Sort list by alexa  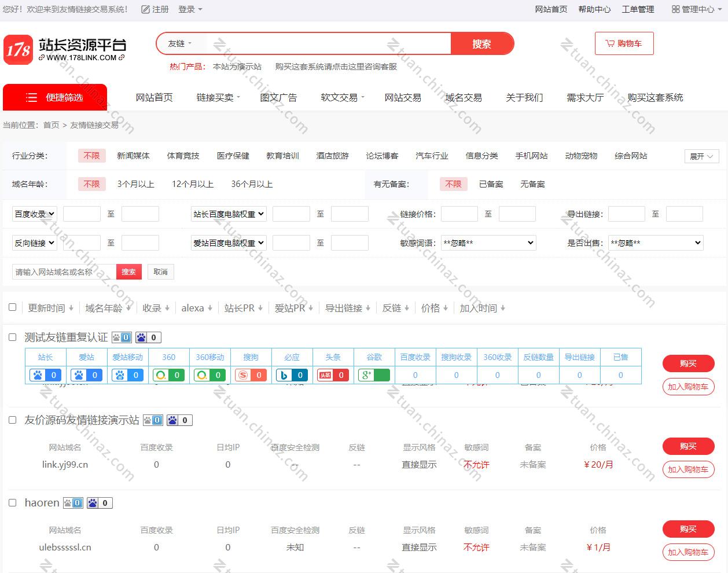[197, 308]
